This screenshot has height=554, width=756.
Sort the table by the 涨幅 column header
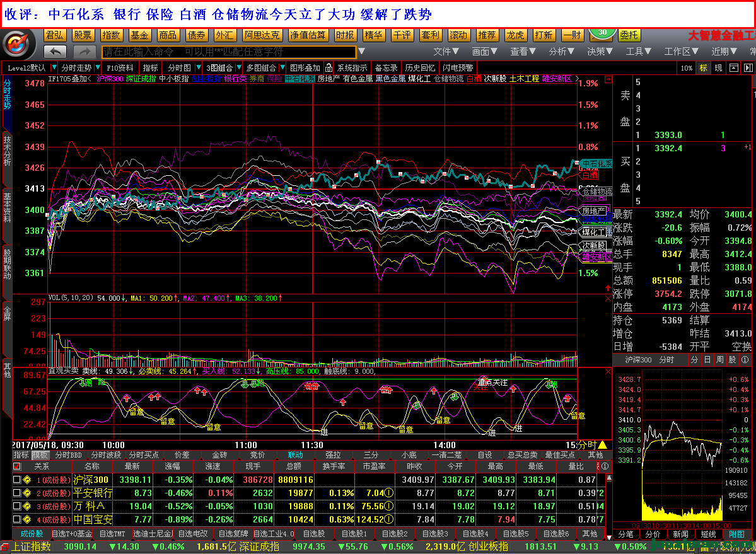coord(172,466)
